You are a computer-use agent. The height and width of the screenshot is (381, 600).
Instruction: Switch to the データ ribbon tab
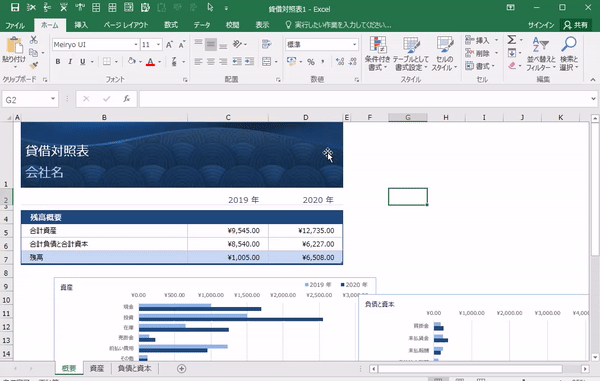202,25
